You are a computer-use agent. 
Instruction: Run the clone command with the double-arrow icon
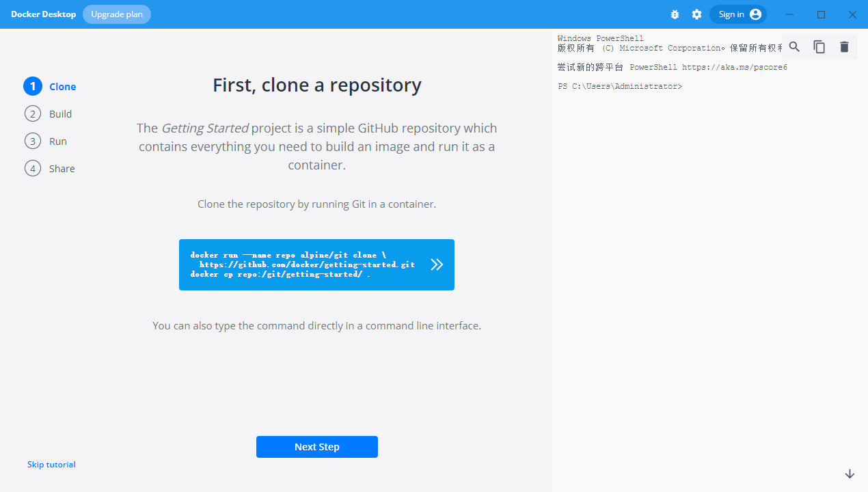point(437,264)
